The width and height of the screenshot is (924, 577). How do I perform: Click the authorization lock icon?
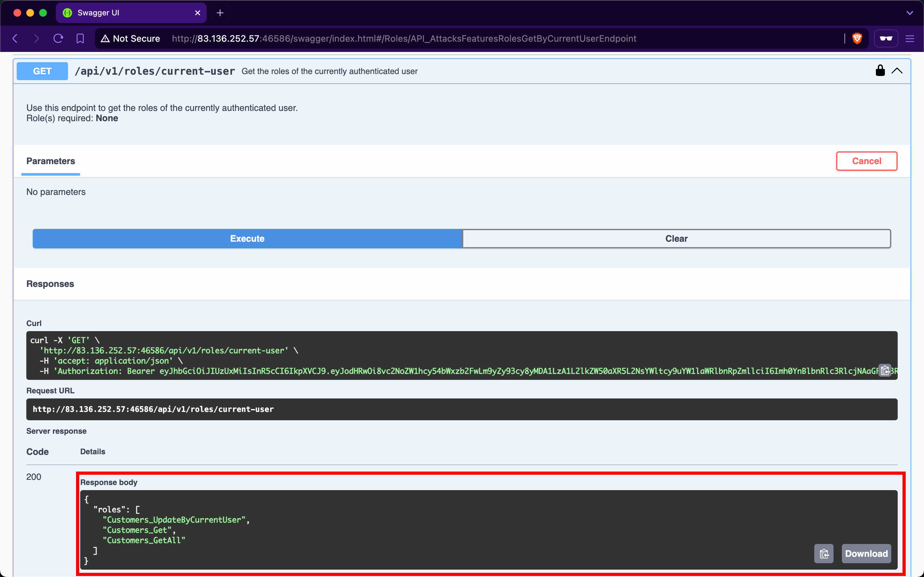pos(880,71)
